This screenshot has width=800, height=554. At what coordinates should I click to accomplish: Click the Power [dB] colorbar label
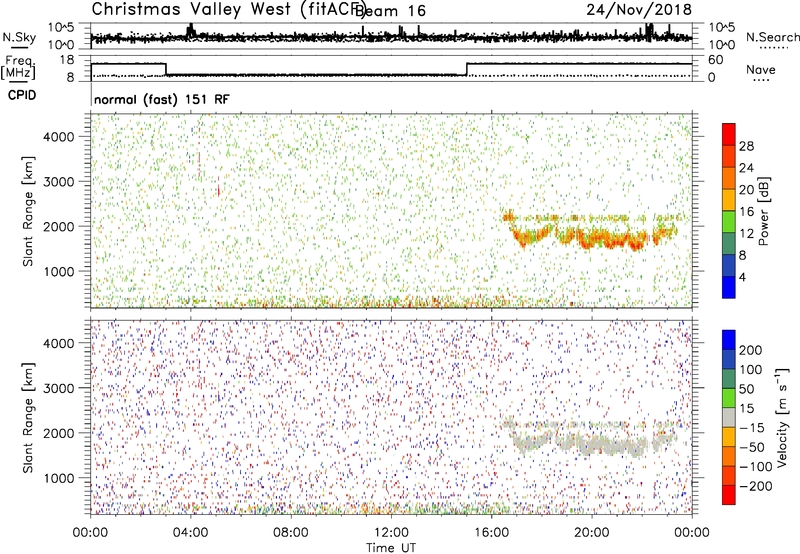click(763, 211)
